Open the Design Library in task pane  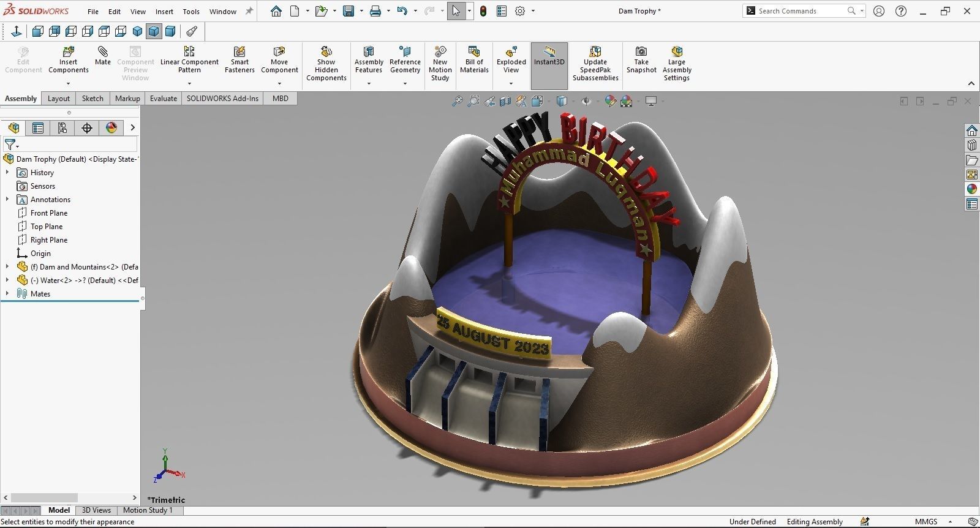(972, 145)
